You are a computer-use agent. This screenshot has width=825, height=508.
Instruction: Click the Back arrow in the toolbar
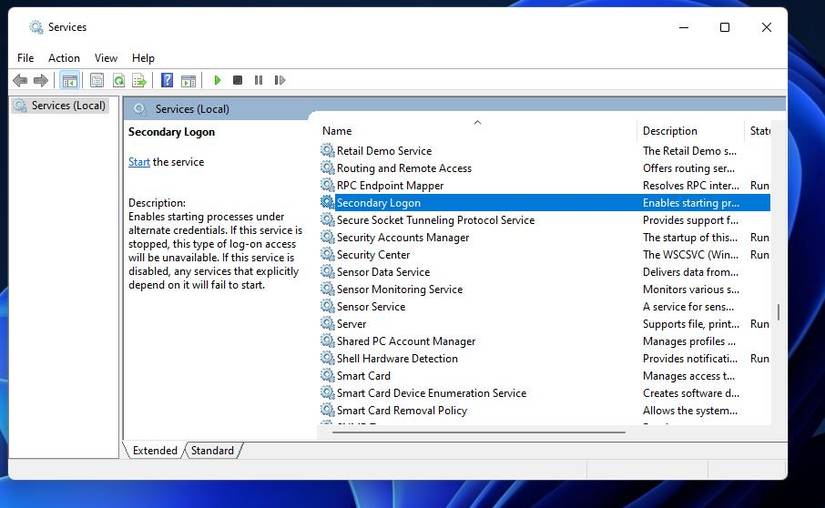(20, 80)
